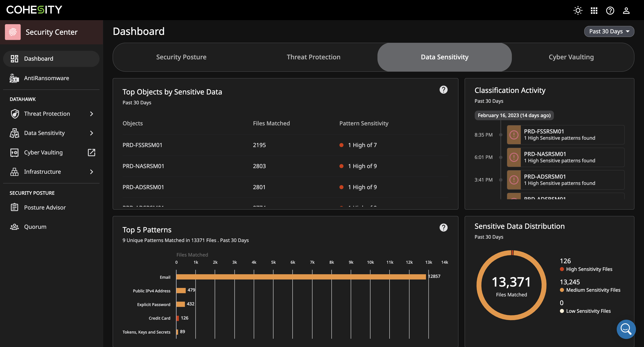This screenshot has width=644, height=347.
Task: Switch to Cyber Vaulting tab
Action: [571, 57]
